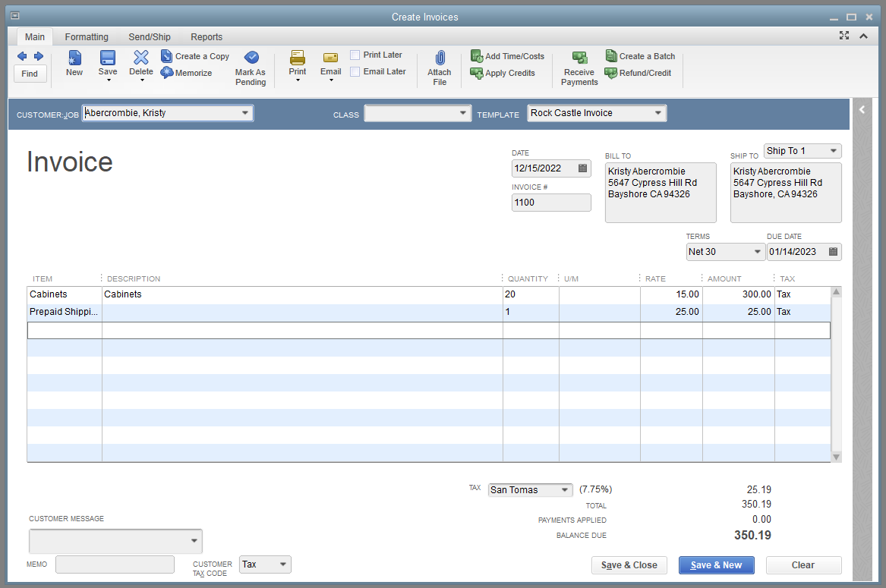
Task: Open the TEMPLATE dropdown
Action: [657, 112]
